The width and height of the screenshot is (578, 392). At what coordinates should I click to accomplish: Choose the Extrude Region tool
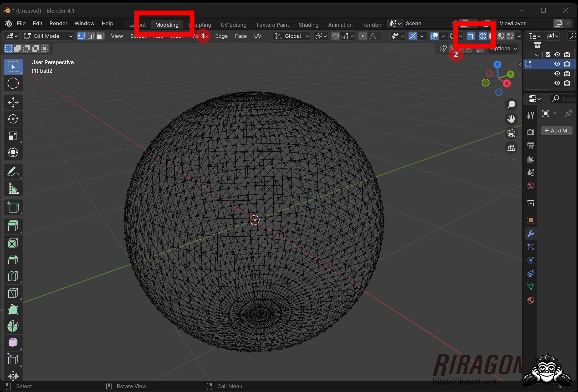pos(13,226)
